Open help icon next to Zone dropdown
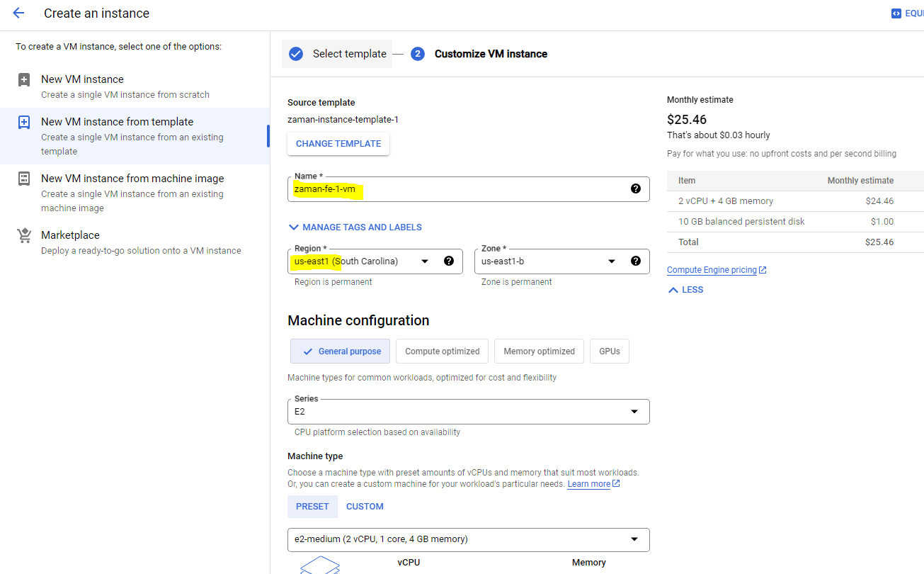 pos(635,261)
